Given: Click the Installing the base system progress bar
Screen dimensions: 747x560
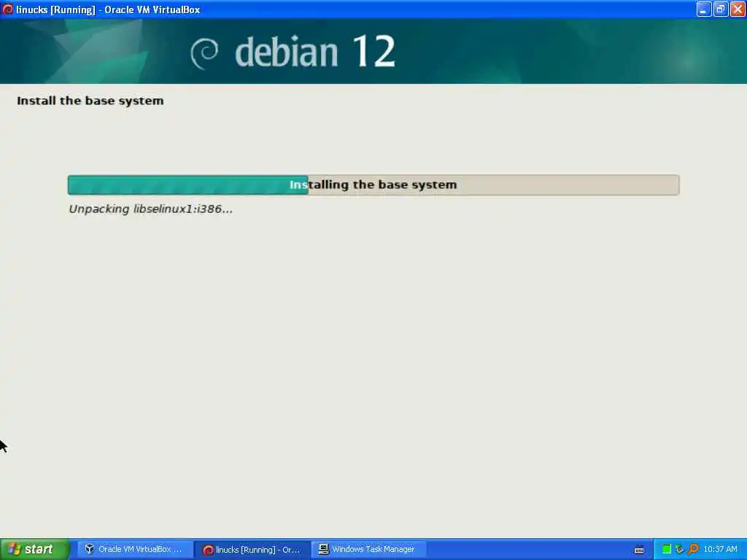Looking at the screenshot, I should coord(373,184).
